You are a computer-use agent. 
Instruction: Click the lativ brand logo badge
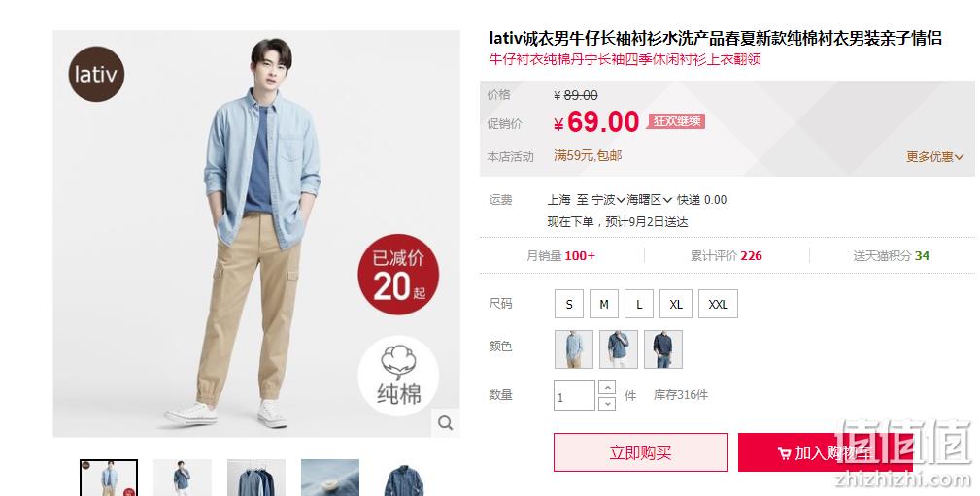coord(96,74)
